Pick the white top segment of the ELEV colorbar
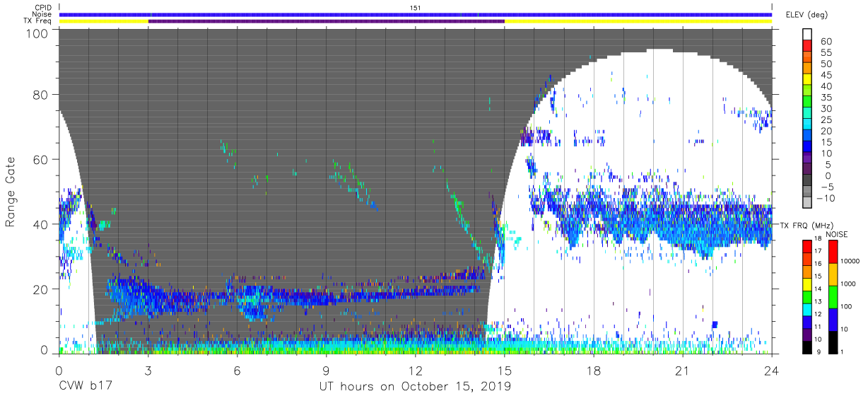Screen dimensions: 868x401 point(808,35)
